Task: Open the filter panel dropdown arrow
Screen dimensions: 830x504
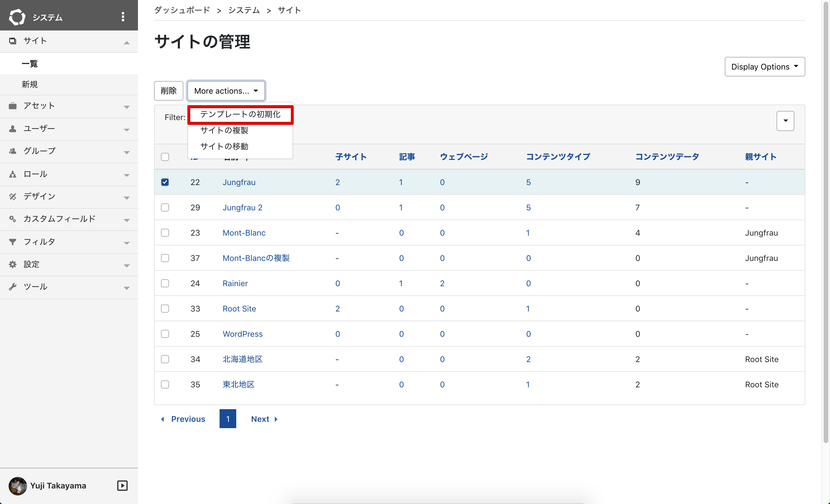Action: (x=785, y=121)
